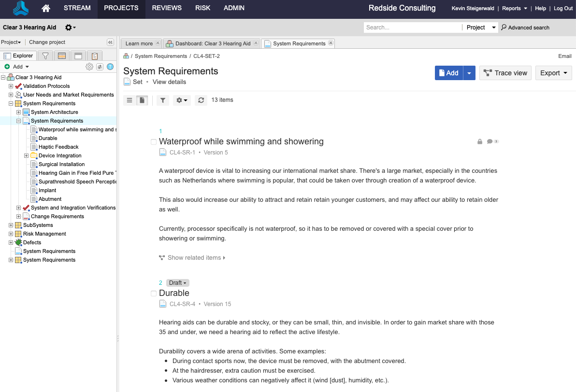This screenshot has width=576, height=392.
Task: Click the filter items funnel icon
Action: [x=163, y=100]
